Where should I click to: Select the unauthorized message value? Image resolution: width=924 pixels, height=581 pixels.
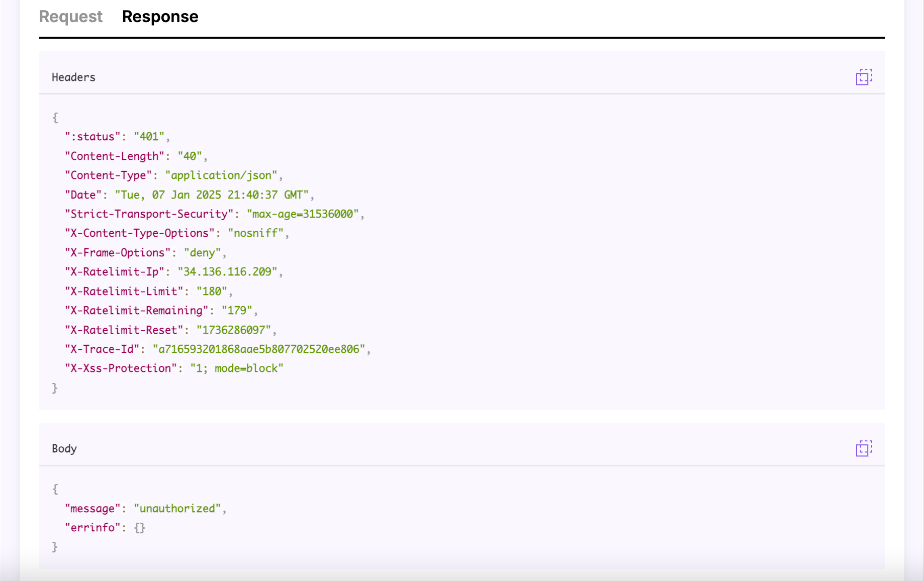pos(180,508)
